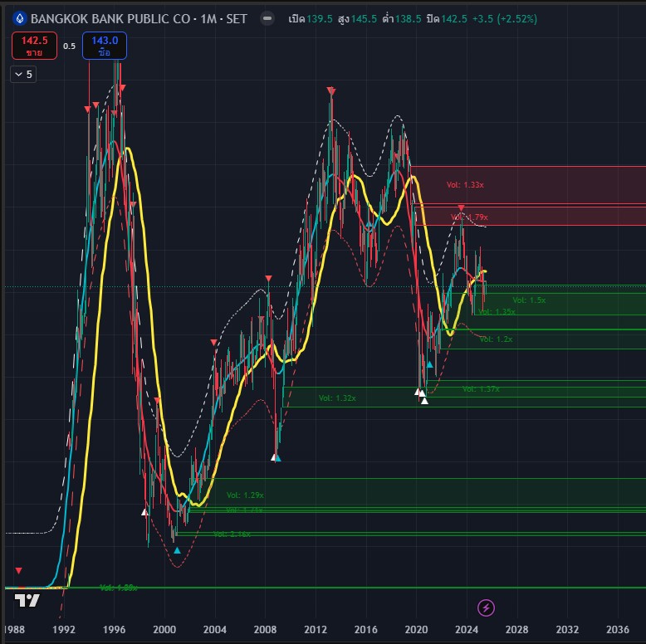Click the close price value 142.5 in header
Screen dimensions: 646x644
pos(454,19)
